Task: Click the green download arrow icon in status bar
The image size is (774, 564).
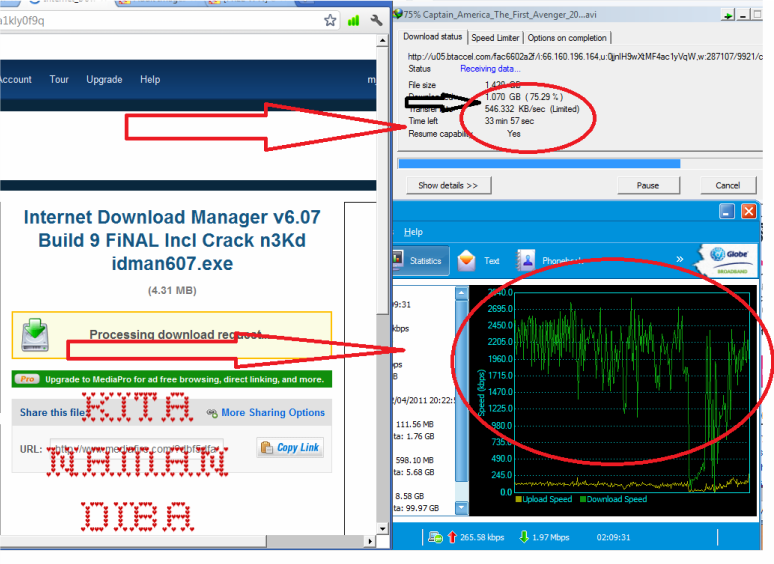Action: click(x=524, y=537)
